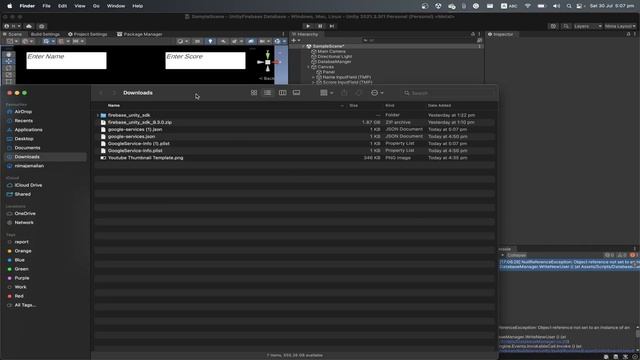Image resolution: width=640 pixels, height=360 pixels.
Task: Switch Finder to list view
Action: (x=267, y=93)
